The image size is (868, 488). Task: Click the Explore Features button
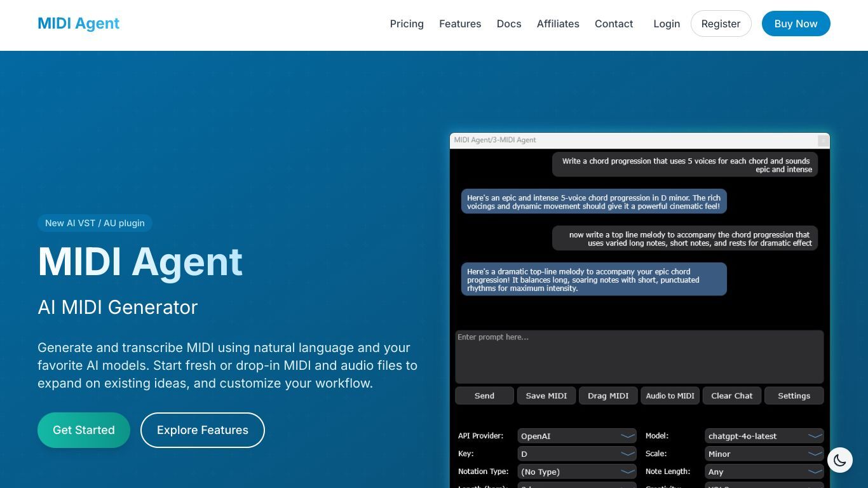203,430
